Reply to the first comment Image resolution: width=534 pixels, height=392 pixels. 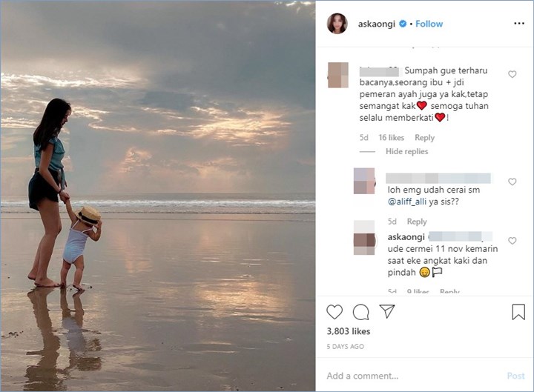[x=424, y=138]
